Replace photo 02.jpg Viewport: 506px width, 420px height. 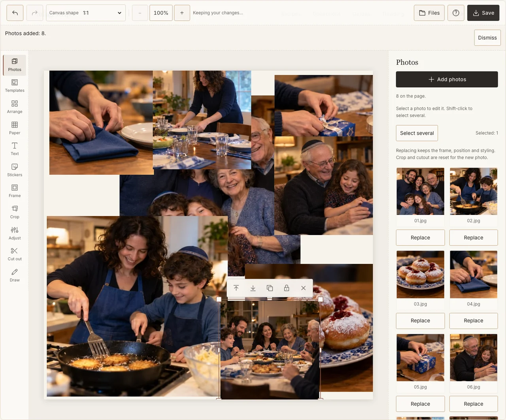474,237
